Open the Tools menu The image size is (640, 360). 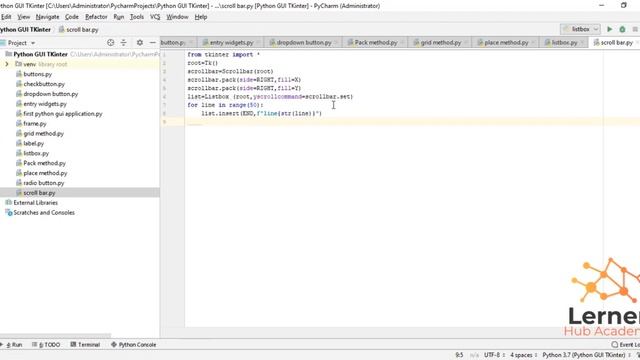(x=136, y=17)
